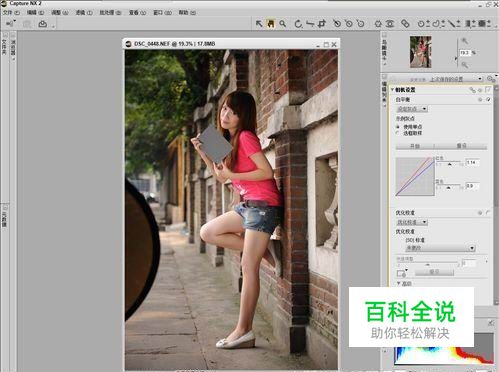Open the 未更改 picture control dropdown

click(440, 248)
